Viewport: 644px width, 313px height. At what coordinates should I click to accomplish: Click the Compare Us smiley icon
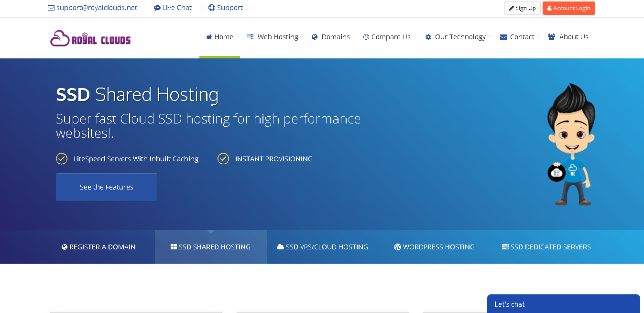click(x=366, y=37)
